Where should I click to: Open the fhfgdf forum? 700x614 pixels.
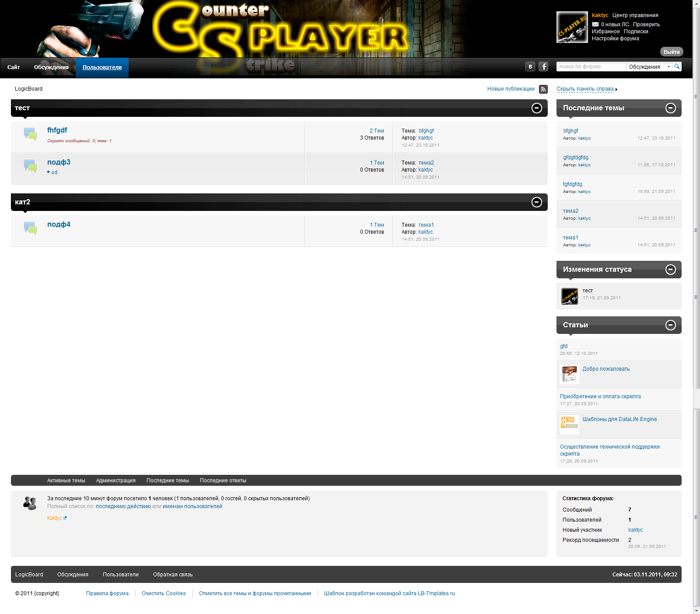click(x=57, y=130)
